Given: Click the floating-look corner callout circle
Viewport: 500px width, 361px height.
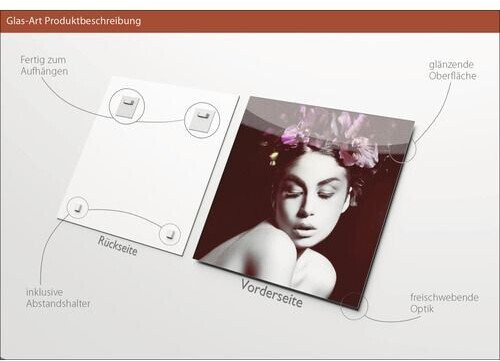Looking at the screenshot, I should click(x=354, y=306).
